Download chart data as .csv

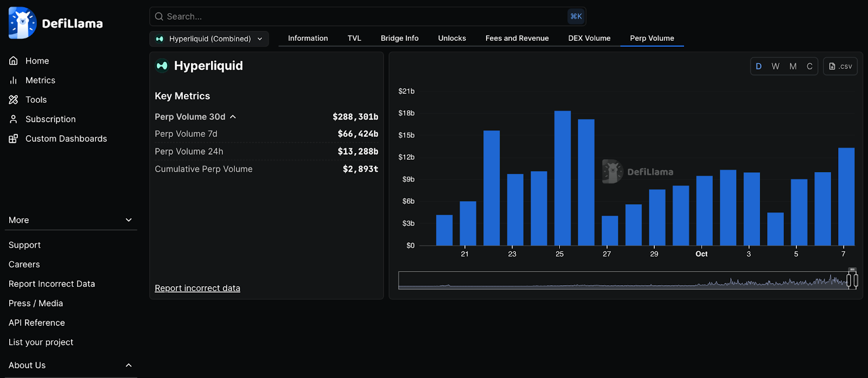(x=840, y=66)
